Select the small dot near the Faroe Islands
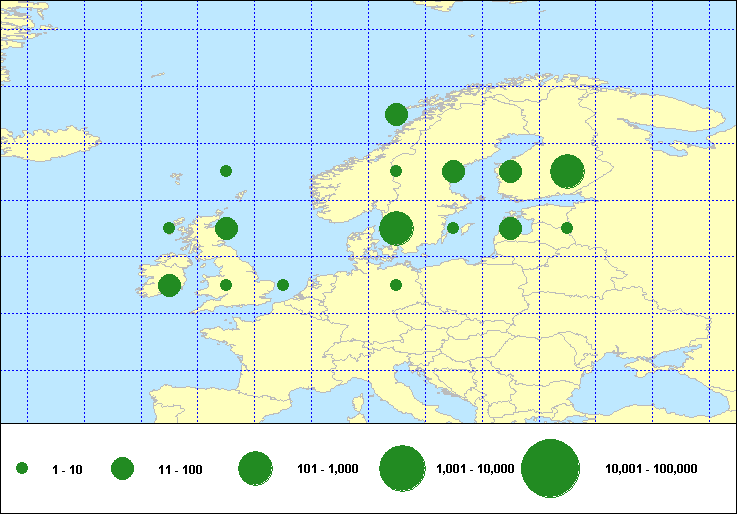This screenshot has height=514, width=737. pos(226,171)
